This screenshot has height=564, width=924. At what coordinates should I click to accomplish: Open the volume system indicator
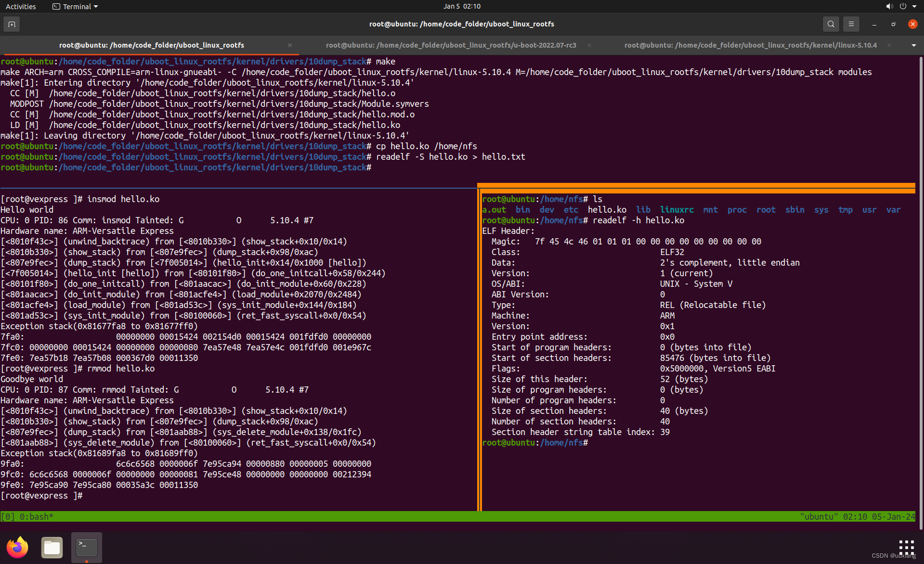point(889,6)
